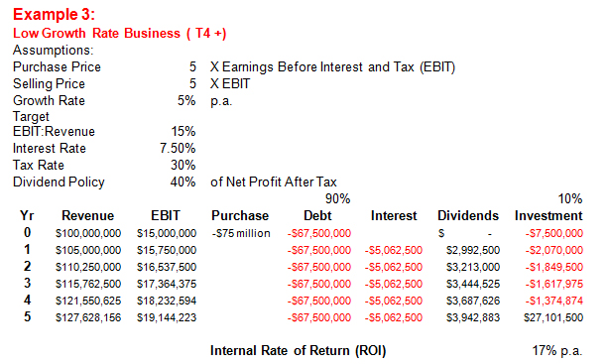Image resolution: width=609 pixels, height=364 pixels.
Task: Select the Growth Rate 5% cell
Action: (186, 100)
